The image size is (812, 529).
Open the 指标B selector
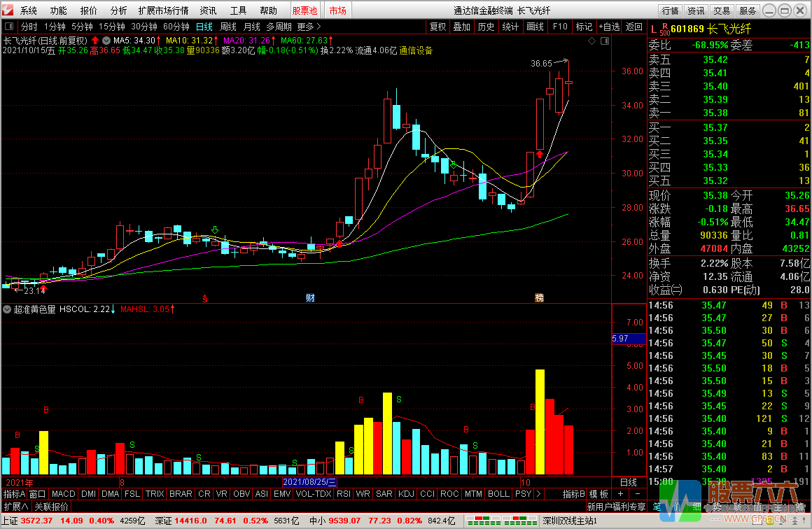(x=573, y=494)
